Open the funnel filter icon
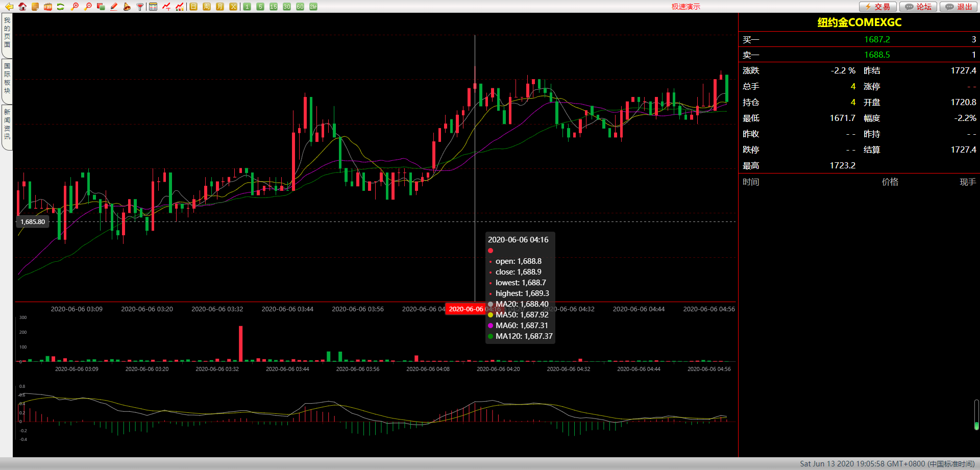Viewport: 980px width, 470px height. click(140, 7)
